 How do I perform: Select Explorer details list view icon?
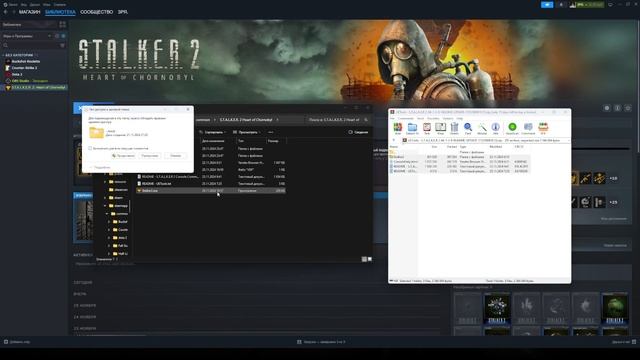click(364, 259)
